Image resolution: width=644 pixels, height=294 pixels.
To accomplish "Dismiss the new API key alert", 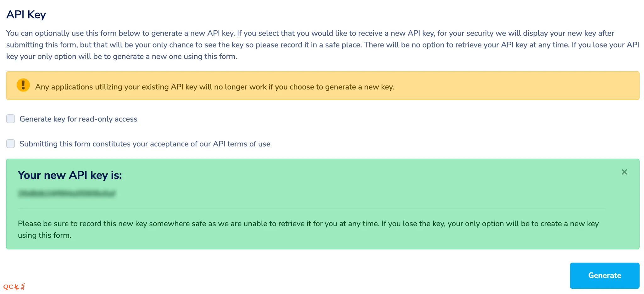I will point(624,172).
